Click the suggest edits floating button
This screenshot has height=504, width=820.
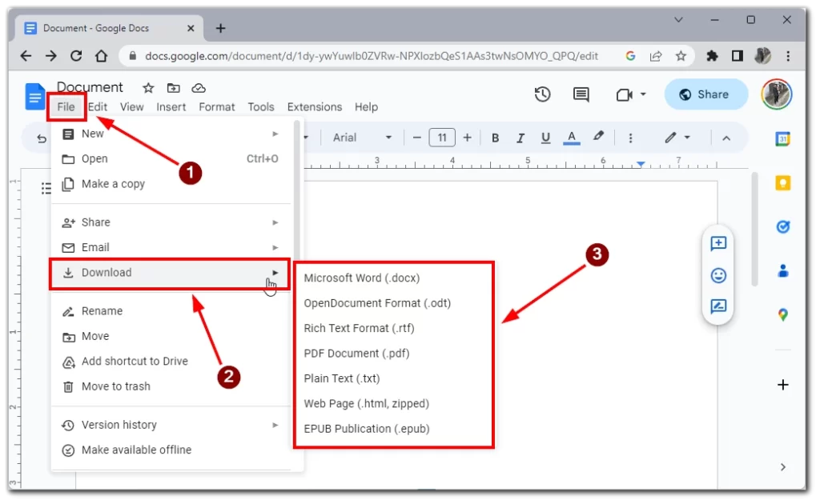tap(718, 306)
